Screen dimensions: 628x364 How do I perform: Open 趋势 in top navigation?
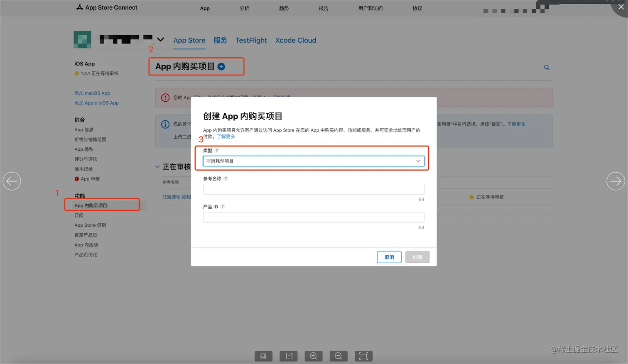pyautogui.click(x=284, y=8)
